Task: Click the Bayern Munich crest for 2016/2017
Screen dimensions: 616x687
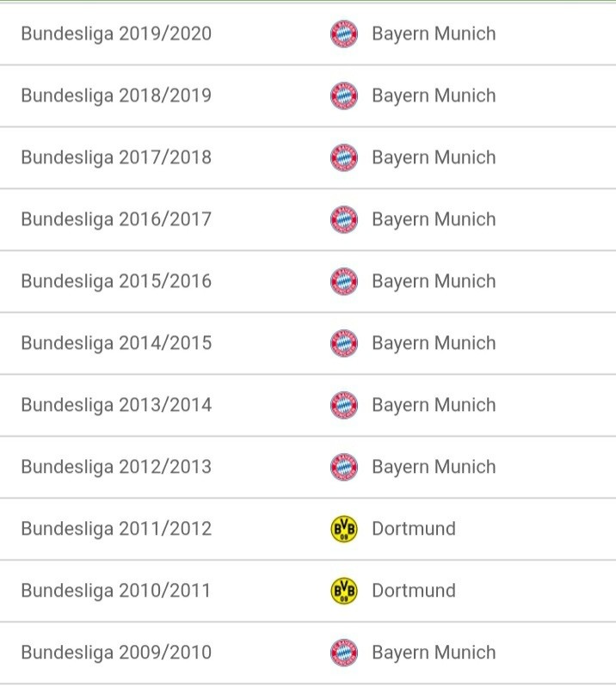Action: point(344,219)
